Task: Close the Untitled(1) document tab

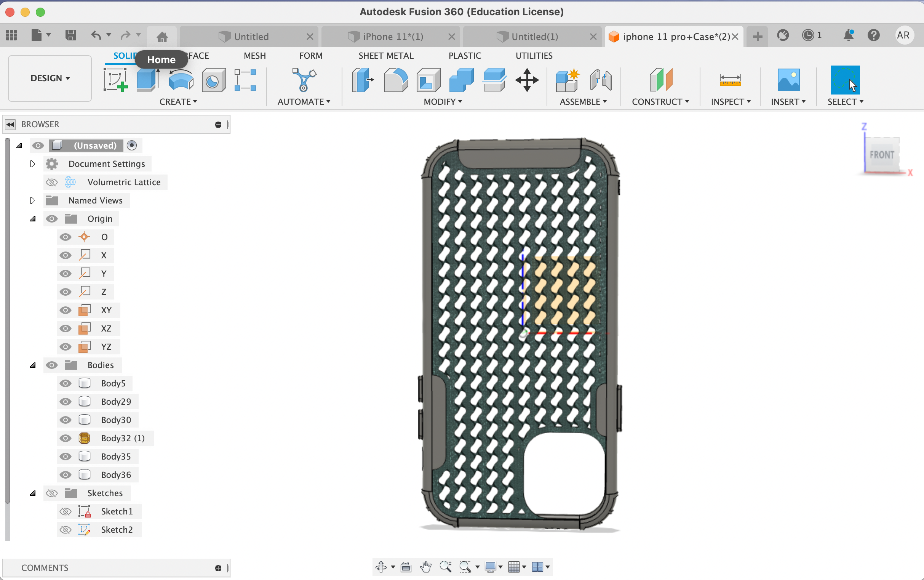Action: tap(593, 37)
